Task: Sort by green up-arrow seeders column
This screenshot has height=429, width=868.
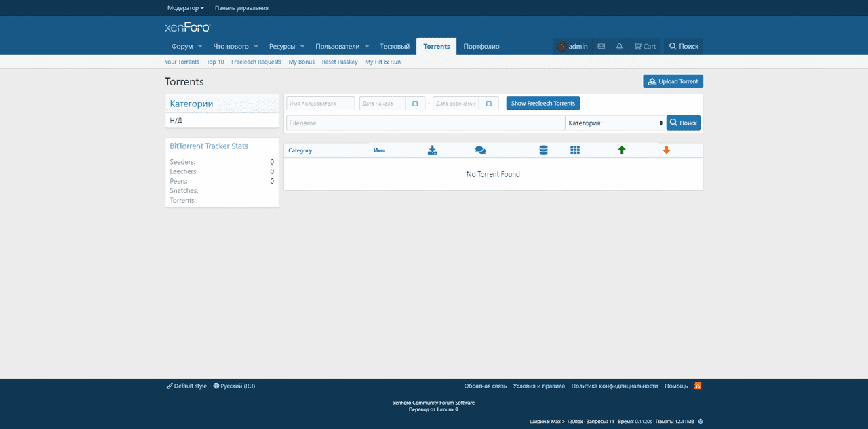Action: click(622, 150)
